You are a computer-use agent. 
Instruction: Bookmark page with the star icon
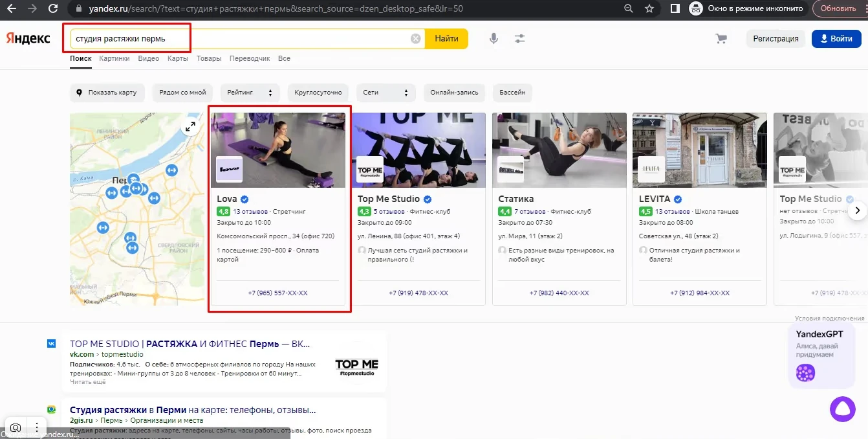tap(649, 9)
